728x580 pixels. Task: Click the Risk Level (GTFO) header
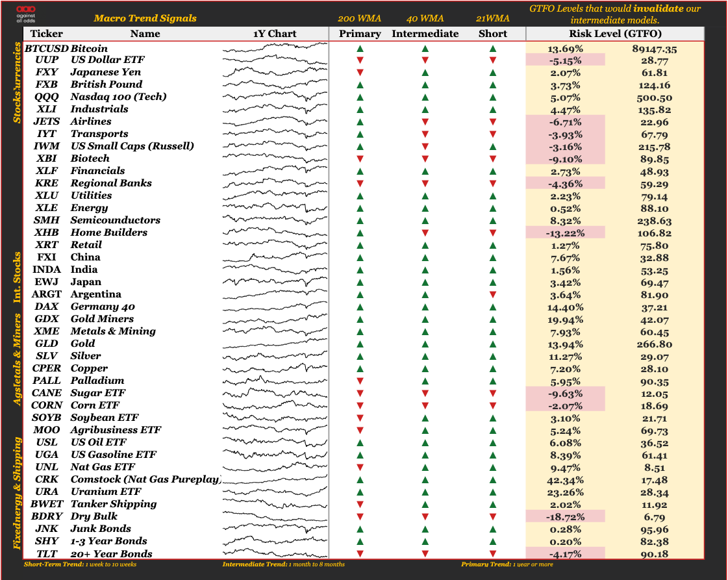tap(615, 33)
